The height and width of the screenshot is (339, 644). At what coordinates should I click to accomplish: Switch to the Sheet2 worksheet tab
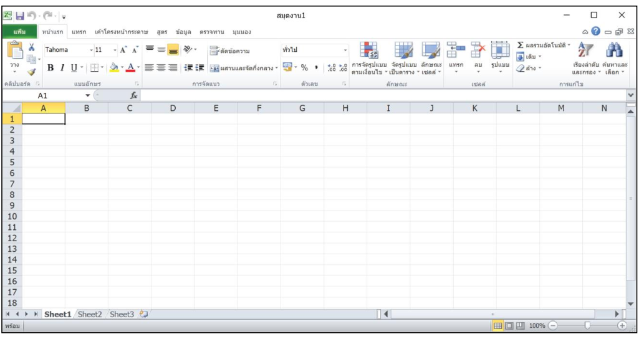point(90,314)
